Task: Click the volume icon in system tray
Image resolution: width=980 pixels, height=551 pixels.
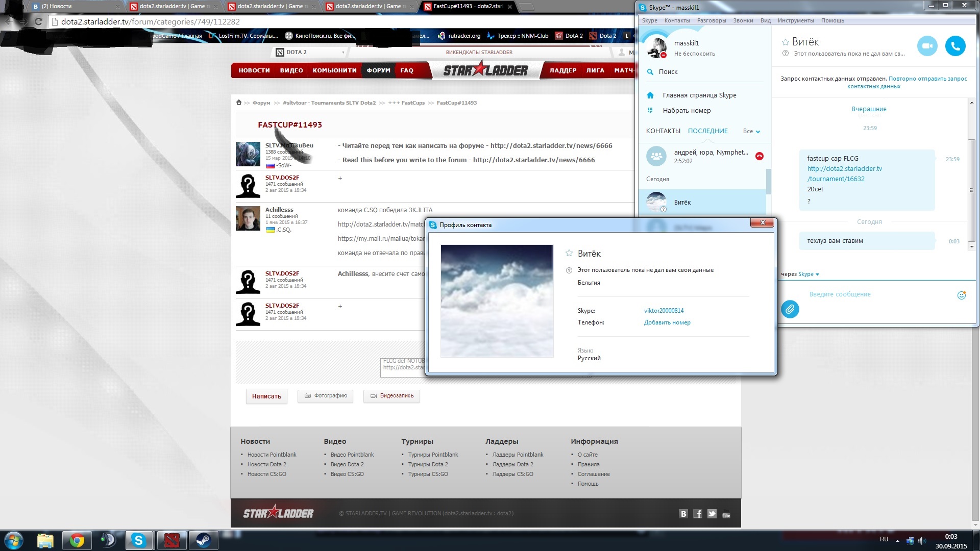Action: [x=922, y=540]
